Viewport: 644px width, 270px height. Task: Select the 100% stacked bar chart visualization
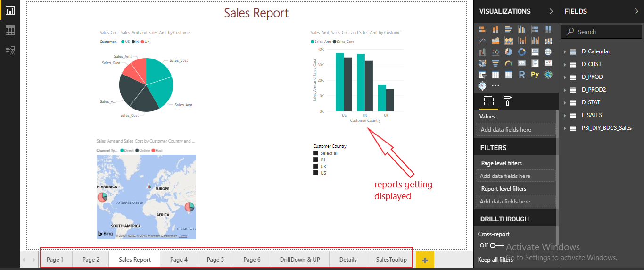[535, 29]
